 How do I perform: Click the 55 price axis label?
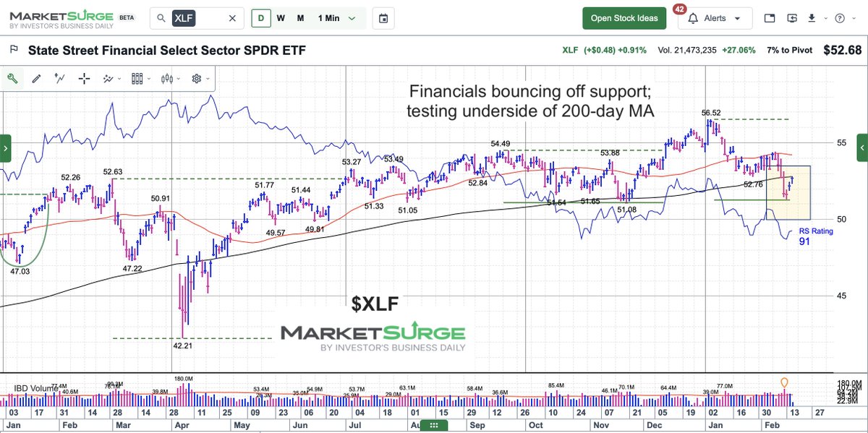point(841,142)
